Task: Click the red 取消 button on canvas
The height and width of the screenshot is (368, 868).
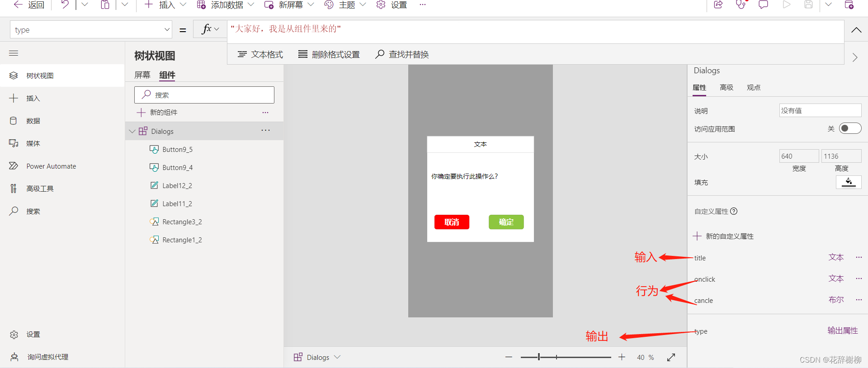Action: tap(452, 222)
